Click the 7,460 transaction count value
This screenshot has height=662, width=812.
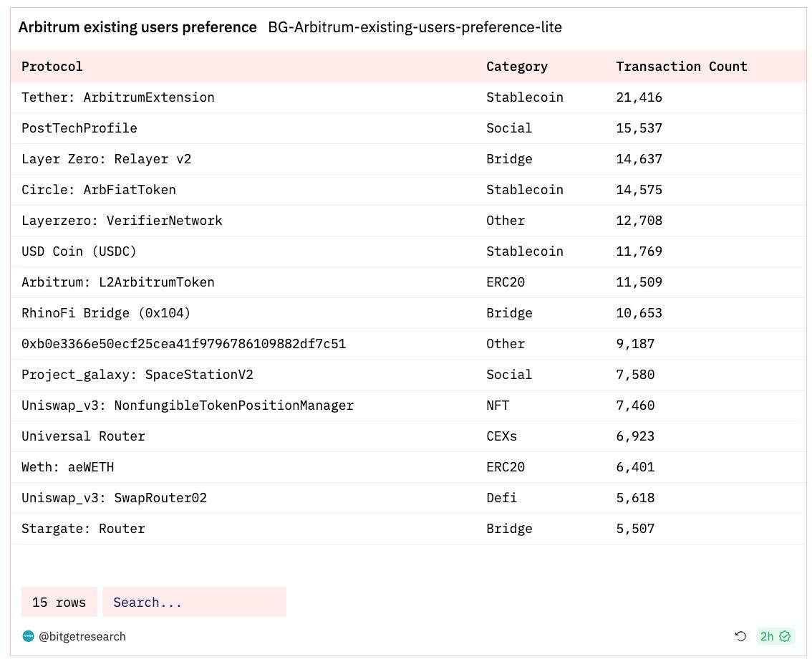pos(635,406)
